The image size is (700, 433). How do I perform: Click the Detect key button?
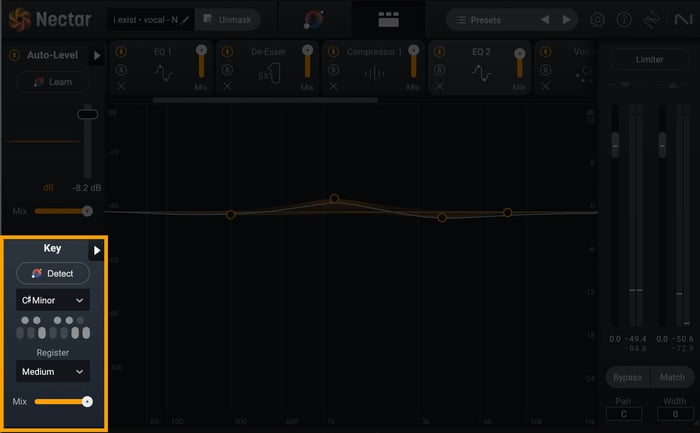pyautogui.click(x=53, y=273)
